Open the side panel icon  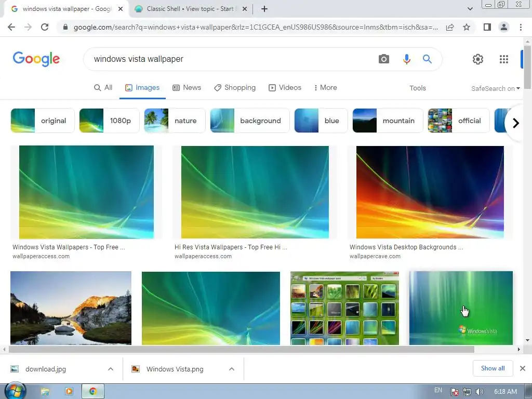point(487,27)
